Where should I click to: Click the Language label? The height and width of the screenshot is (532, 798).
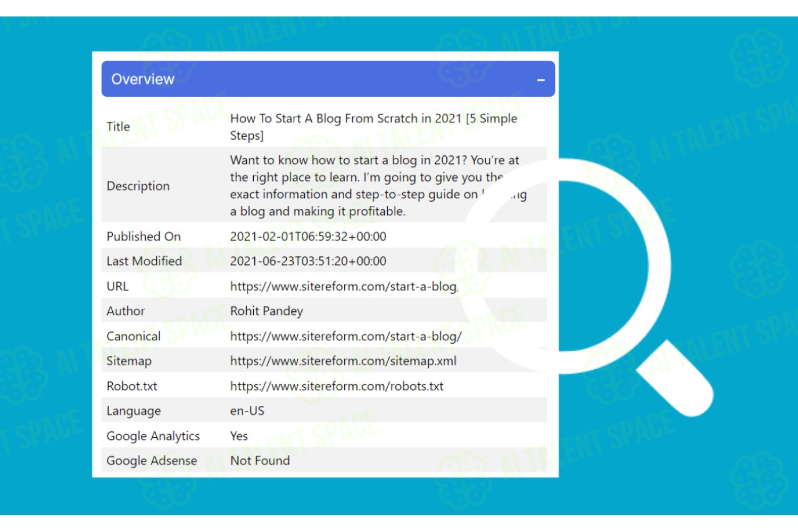(134, 411)
